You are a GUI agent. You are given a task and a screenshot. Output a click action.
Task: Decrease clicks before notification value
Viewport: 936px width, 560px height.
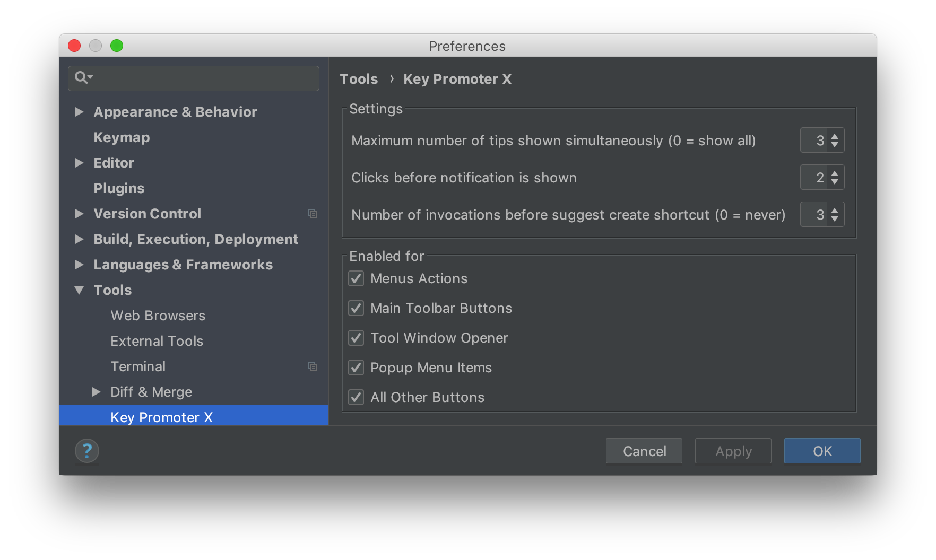coord(835,182)
